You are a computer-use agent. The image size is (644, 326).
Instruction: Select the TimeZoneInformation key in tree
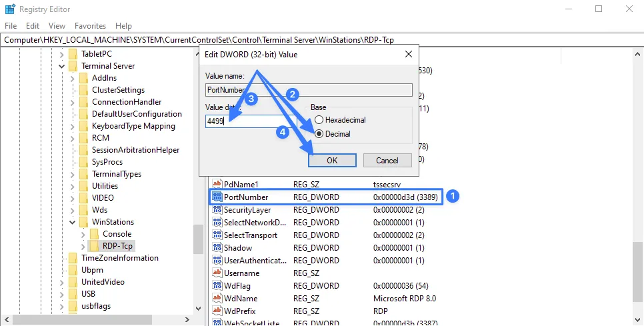pyautogui.click(x=119, y=258)
